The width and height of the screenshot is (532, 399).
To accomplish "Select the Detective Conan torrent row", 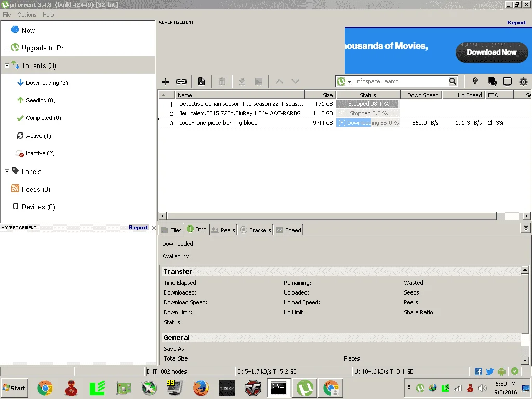I will coord(344,104).
